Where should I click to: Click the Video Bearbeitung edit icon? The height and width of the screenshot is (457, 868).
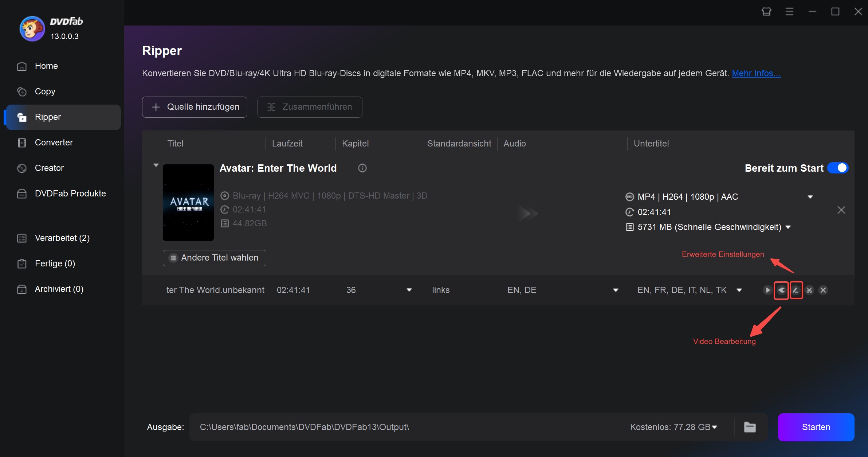pos(795,290)
